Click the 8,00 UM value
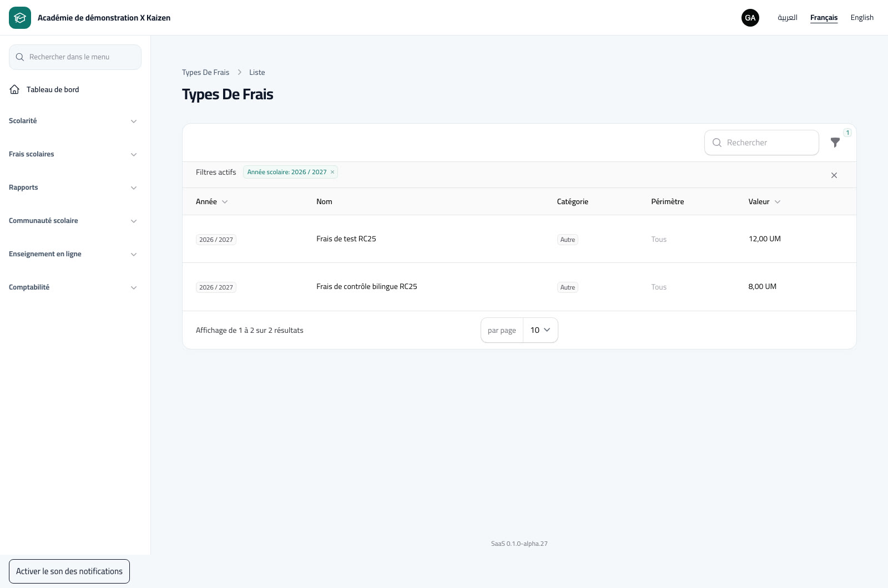The width and height of the screenshot is (888, 588). coord(762,287)
